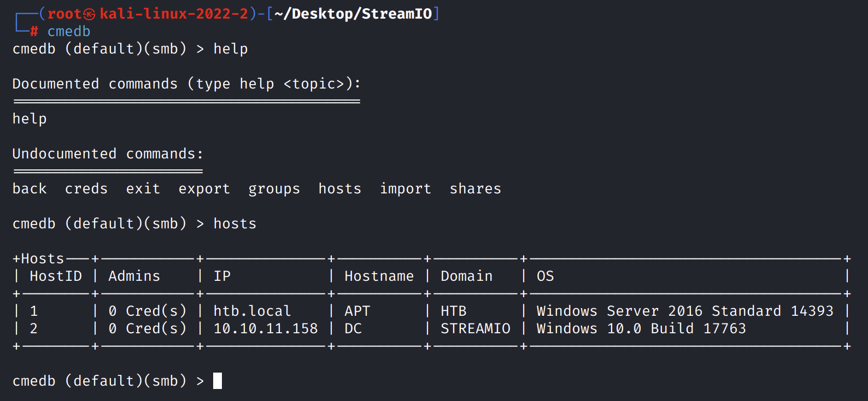Click the STREAMIO domain cell

click(x=475, y=328)
